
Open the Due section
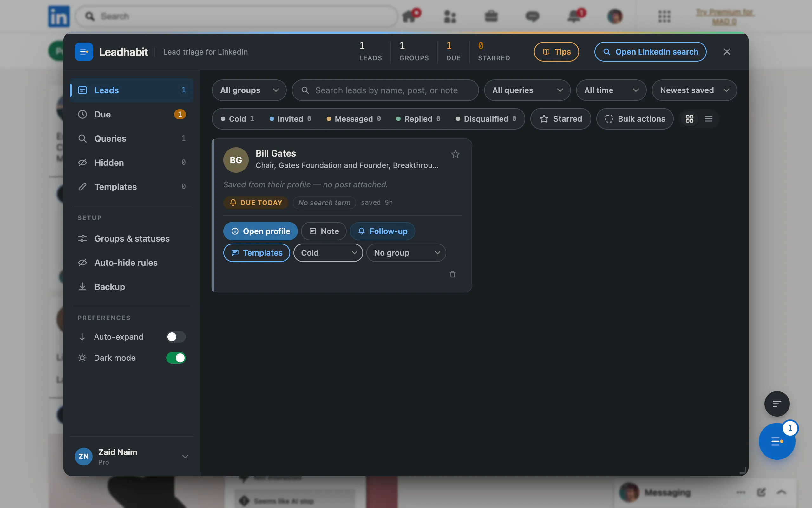(x=132, y=114)
